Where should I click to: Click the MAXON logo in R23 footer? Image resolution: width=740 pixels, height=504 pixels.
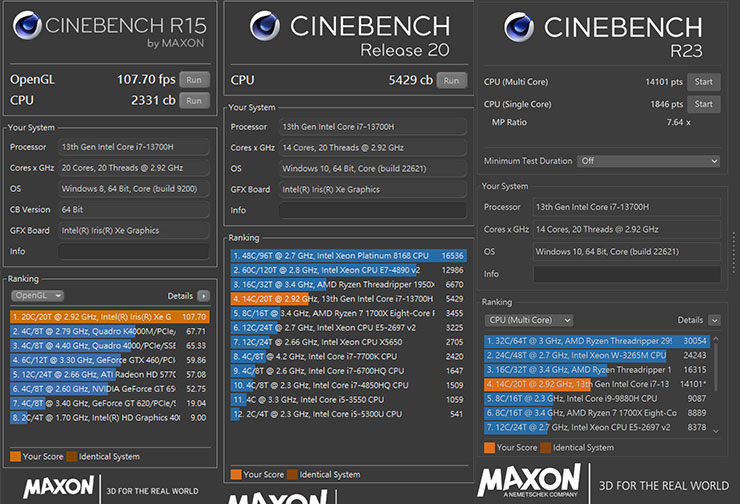point(529,480)
